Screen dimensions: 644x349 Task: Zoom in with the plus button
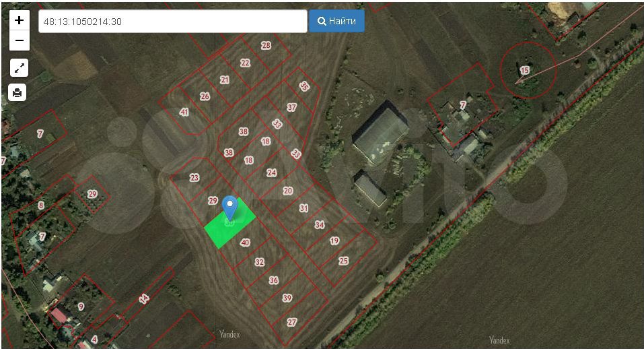tap(19, 20)
